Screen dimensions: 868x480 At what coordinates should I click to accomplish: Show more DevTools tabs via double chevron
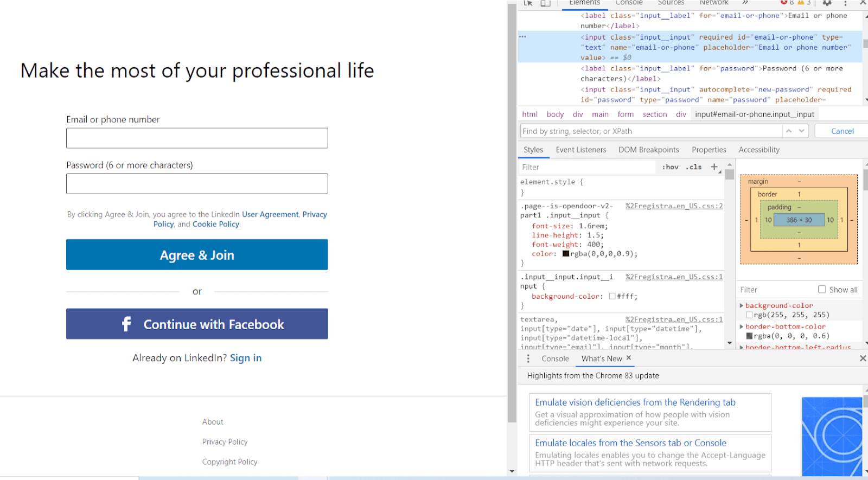(x=745, y=3)
